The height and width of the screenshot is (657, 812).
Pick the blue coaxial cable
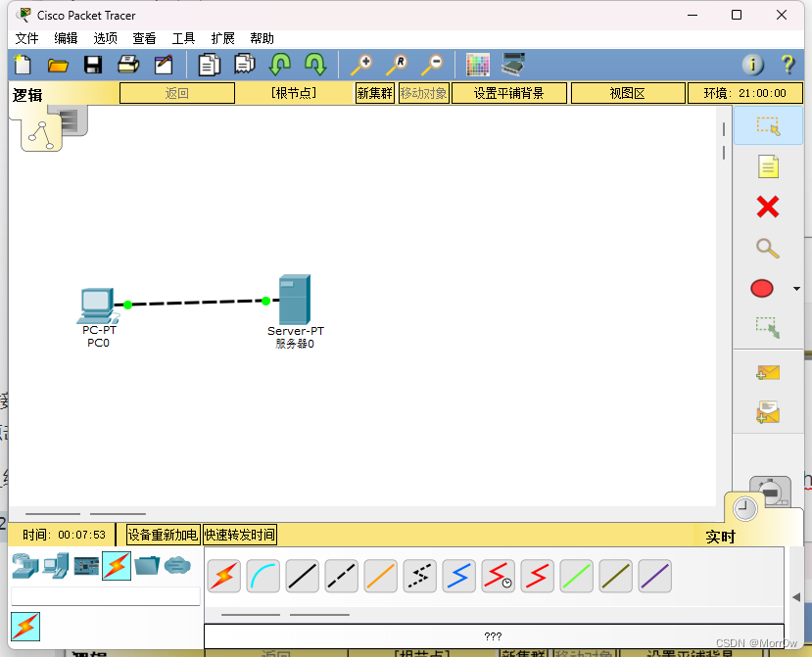459,576
